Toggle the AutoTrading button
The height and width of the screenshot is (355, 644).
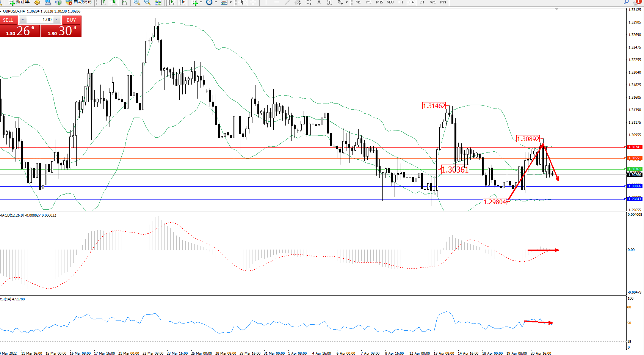coord(79,2)
